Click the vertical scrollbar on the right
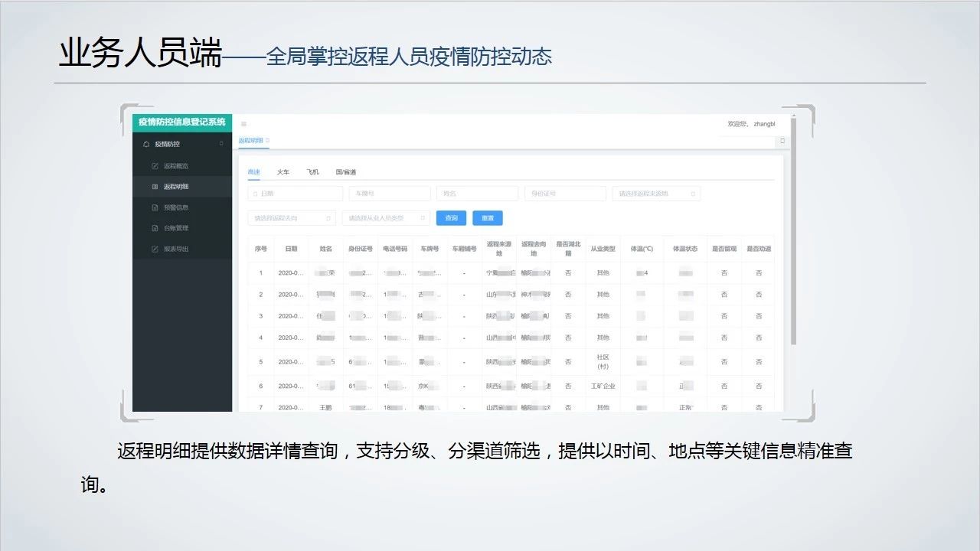Screen dimensions: 980x551 coord(793,230)
